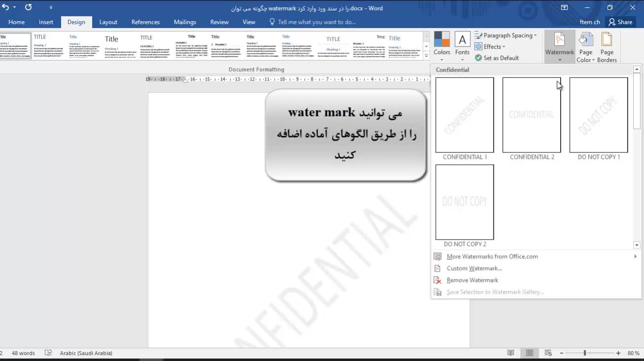
Task: Click the zoom in plus button
Action: (618, 353)
